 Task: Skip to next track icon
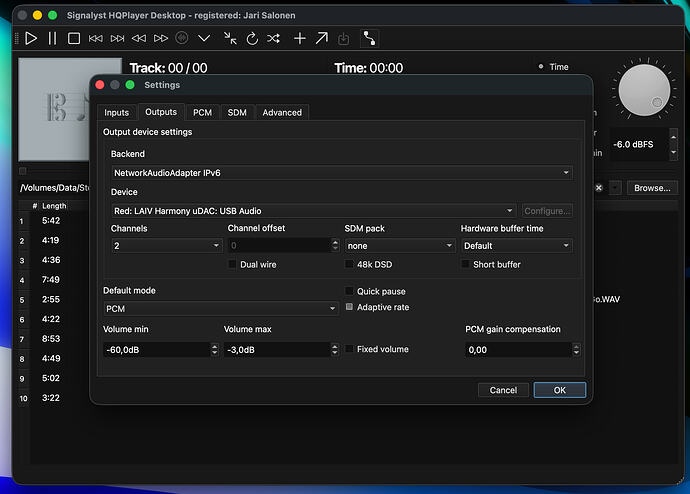[x=117, y=39]
